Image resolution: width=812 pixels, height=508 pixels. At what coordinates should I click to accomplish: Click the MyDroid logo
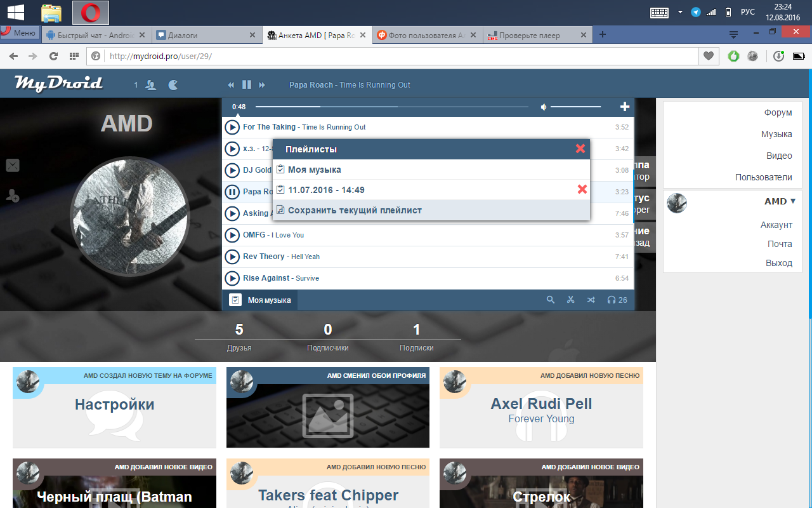58,84
